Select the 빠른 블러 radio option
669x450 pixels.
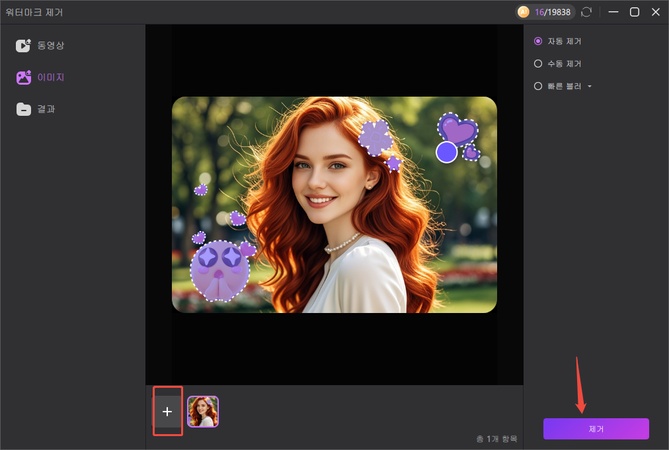pos(538,86)
